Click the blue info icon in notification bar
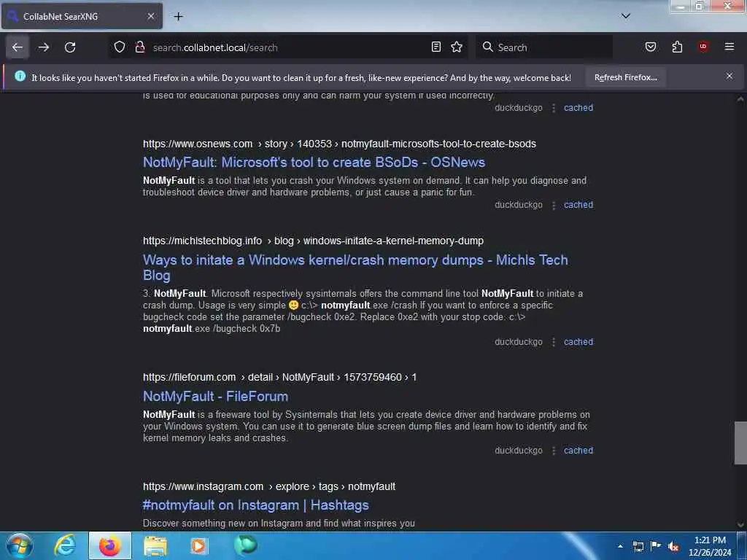Screen dimensions: 747x560 click(x=20, y=76)
